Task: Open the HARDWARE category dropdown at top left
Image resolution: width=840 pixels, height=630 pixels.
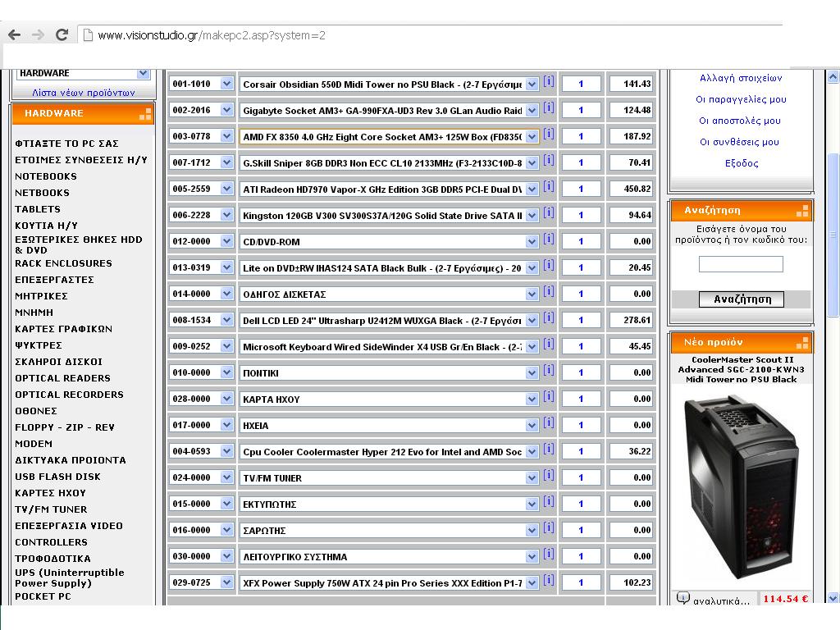Action: (x=143, y=73)
